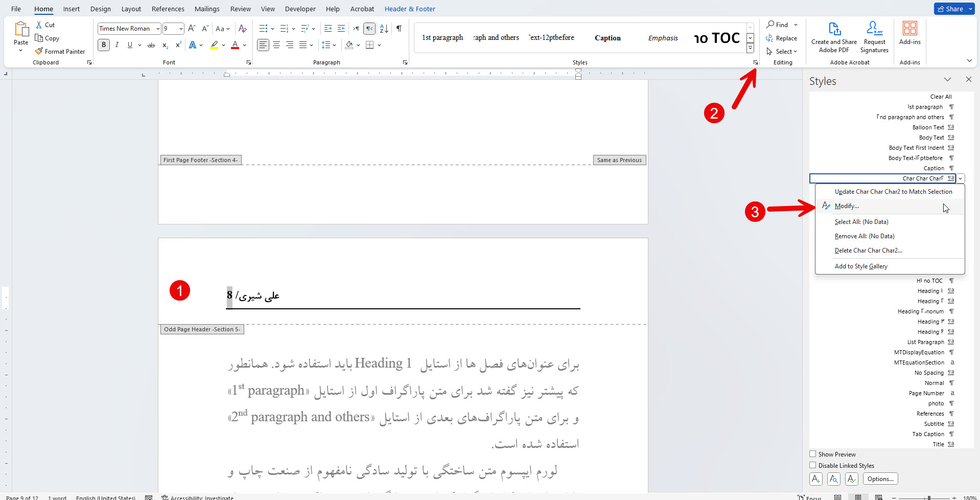Toggle strikethrough formatting
Viewport: 980px width, 500px height.
click(x=151, y=45)
